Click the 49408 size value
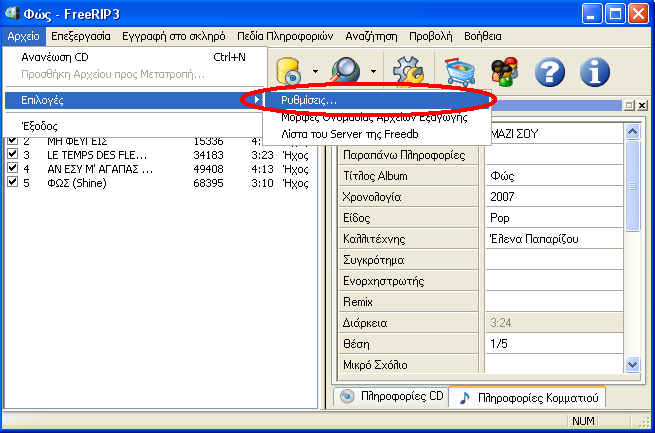This screenshot has width=655, height=433. pyautogui.click(x=208, y=169)
